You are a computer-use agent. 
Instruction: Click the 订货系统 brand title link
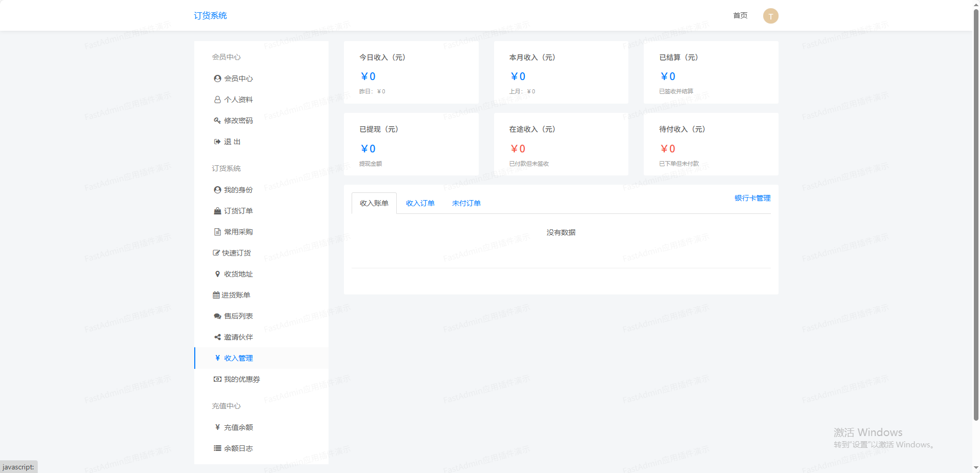210,16
